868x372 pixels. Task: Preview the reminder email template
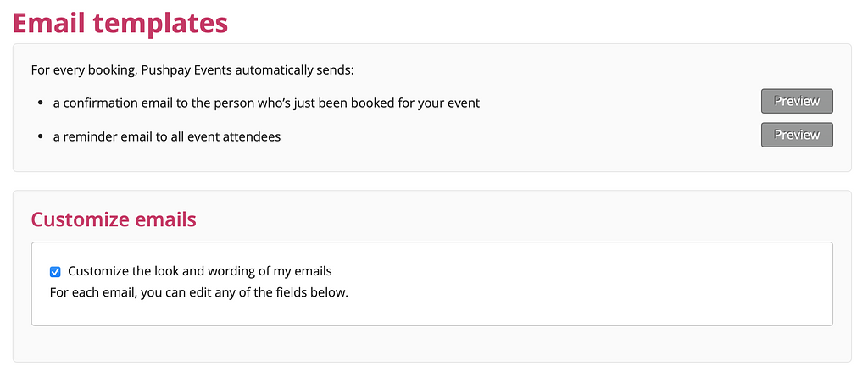pos(796,135)
